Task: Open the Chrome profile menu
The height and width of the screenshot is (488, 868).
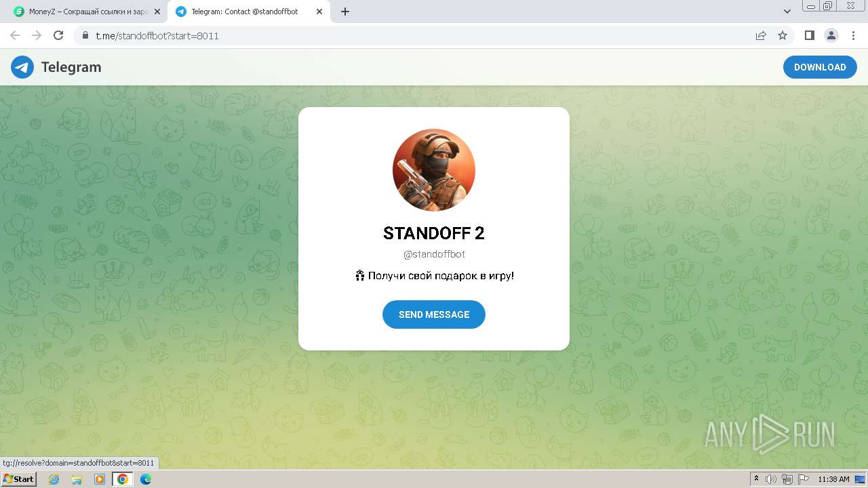Action: point(831,35)
